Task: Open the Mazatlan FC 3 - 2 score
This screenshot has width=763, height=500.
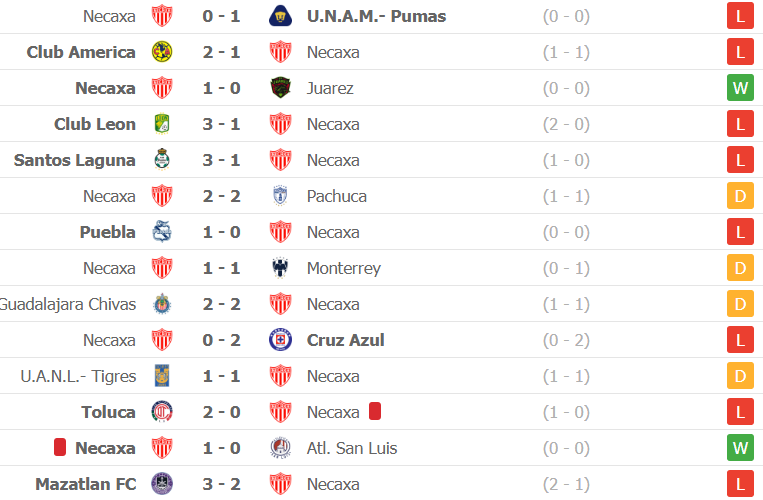Action: click(x=221, y=484)
